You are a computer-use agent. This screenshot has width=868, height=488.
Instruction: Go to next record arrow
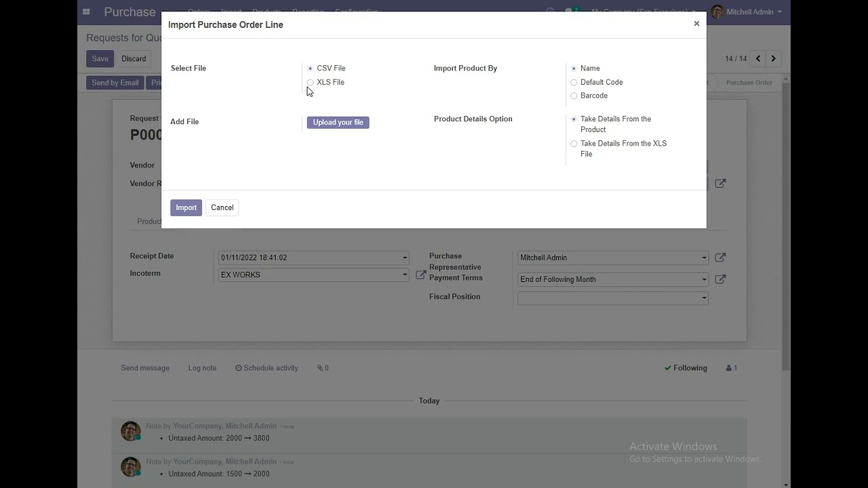coord(773,58)
